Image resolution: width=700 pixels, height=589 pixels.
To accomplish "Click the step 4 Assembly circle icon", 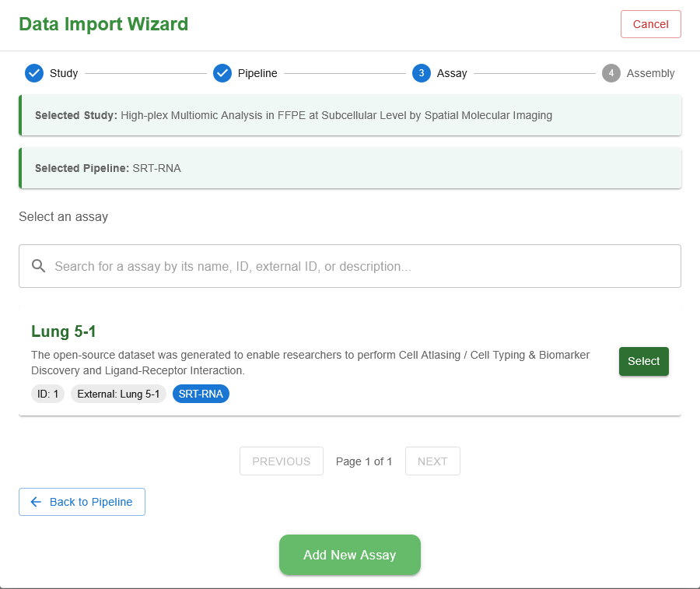I will (611, 73).
